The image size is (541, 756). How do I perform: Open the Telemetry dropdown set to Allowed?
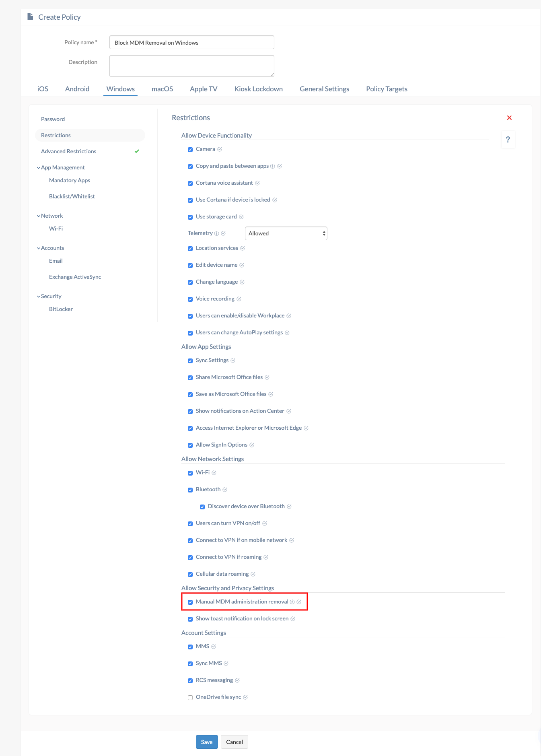point(286,233)
